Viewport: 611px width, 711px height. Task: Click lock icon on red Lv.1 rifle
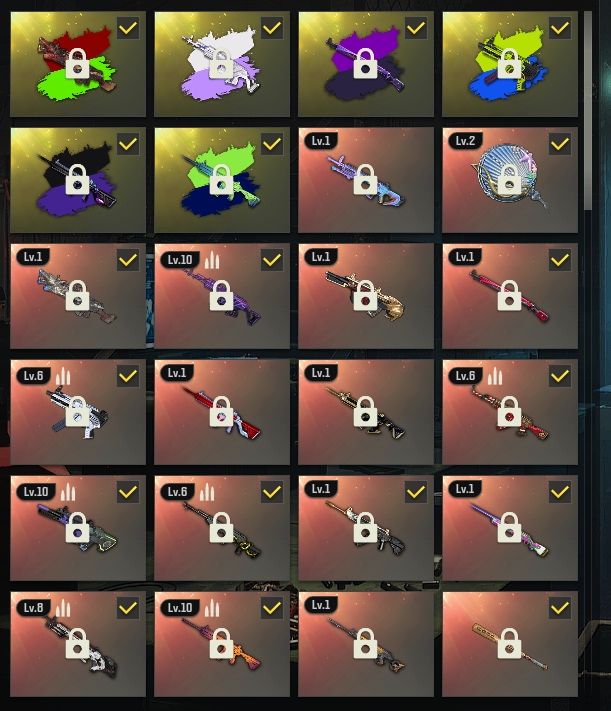click(222, 412)
